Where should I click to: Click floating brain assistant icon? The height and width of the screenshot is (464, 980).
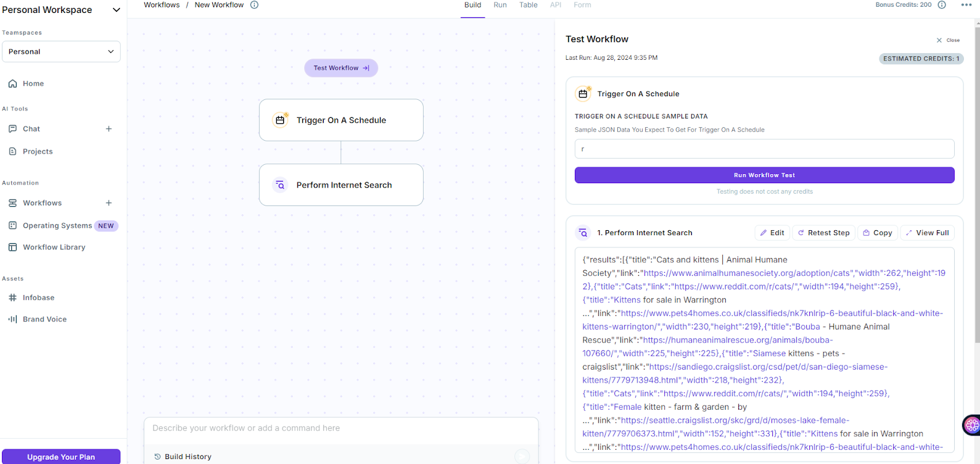click(971, 425)
